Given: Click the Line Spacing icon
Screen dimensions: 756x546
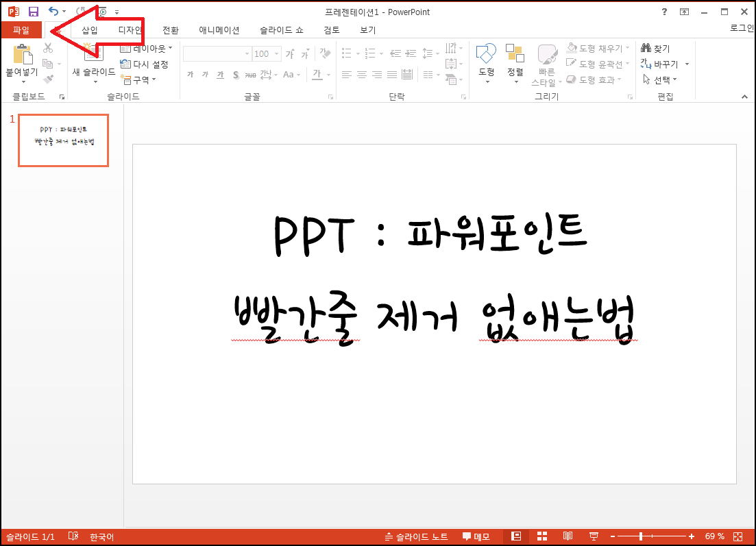Looking at the screenshot, I should pos(428,53).
